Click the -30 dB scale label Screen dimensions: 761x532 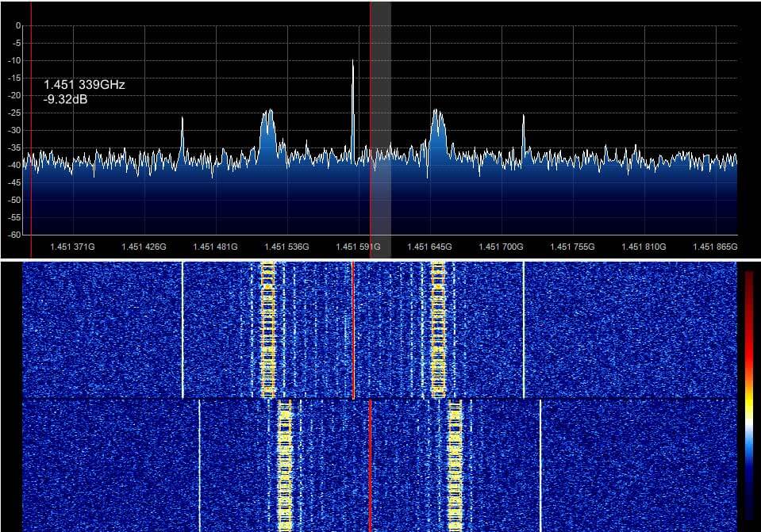coord(16,131)
